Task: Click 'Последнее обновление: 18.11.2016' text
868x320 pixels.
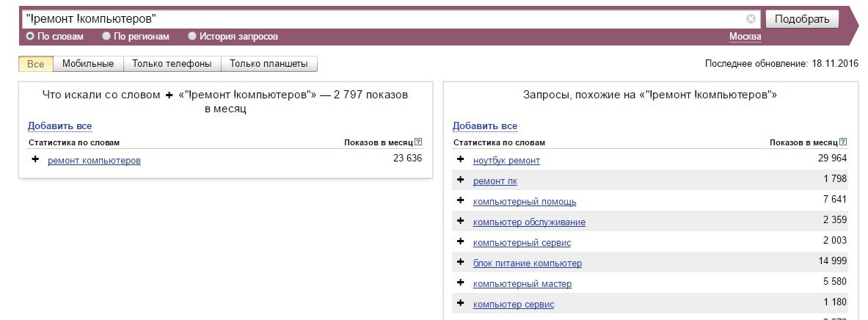Action: point(782,64)
